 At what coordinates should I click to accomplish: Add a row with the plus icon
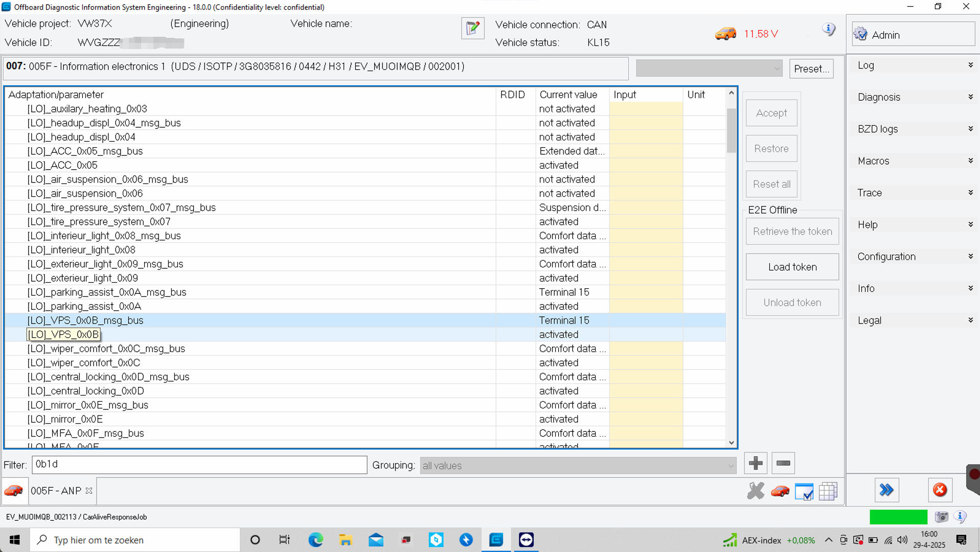tap(756, 463)
